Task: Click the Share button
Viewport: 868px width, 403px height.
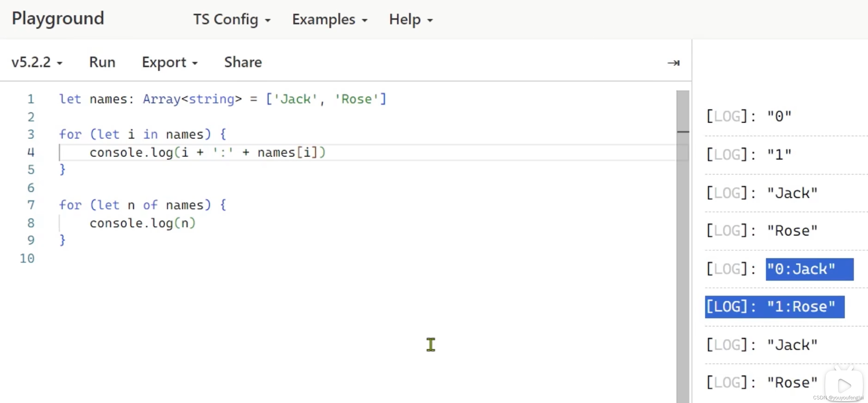Action: tap(243, 62)
